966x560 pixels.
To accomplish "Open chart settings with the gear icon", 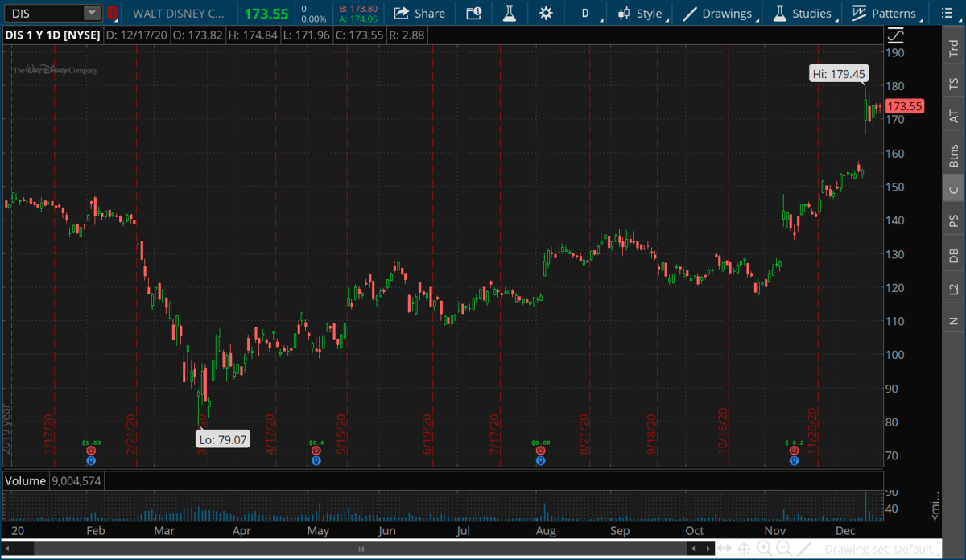I will coord(547,14).
